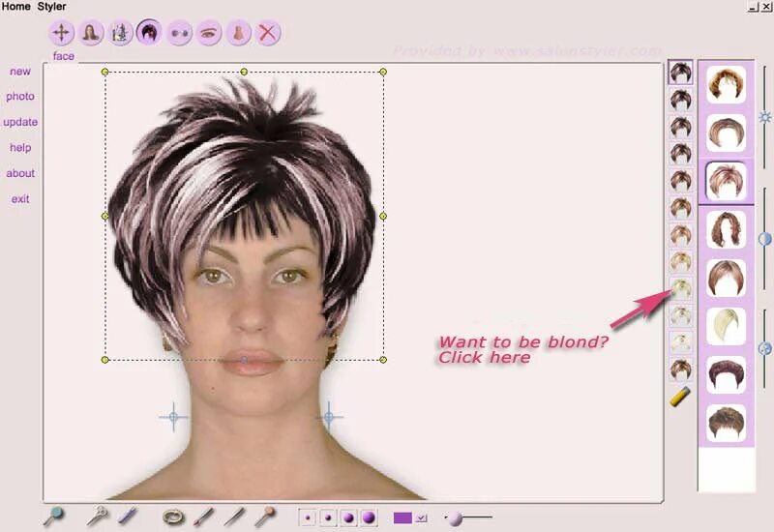This screenshot has height=532, width=774.
Task: Set the smallest brush dot size
Action: click(x=308, y=517)
